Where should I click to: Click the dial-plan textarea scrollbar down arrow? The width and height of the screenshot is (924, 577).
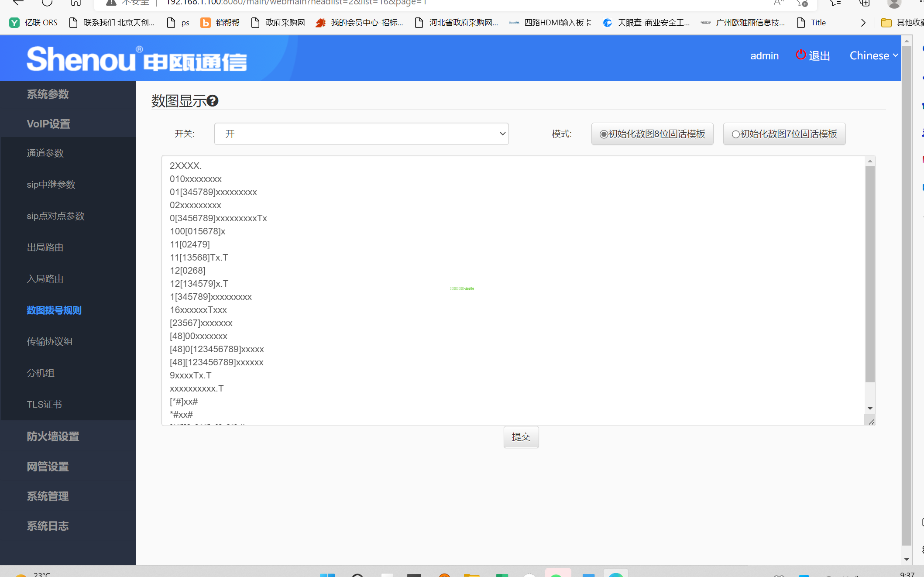870,409
